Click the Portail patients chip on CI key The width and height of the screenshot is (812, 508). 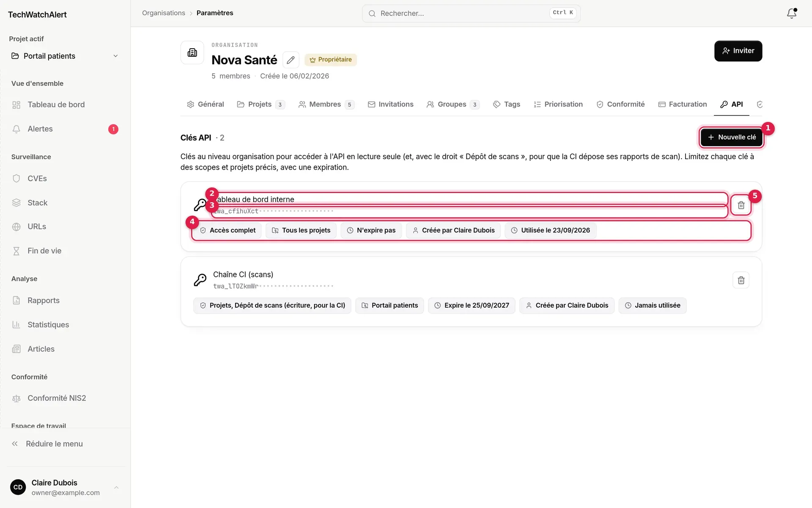coord(390,306)
